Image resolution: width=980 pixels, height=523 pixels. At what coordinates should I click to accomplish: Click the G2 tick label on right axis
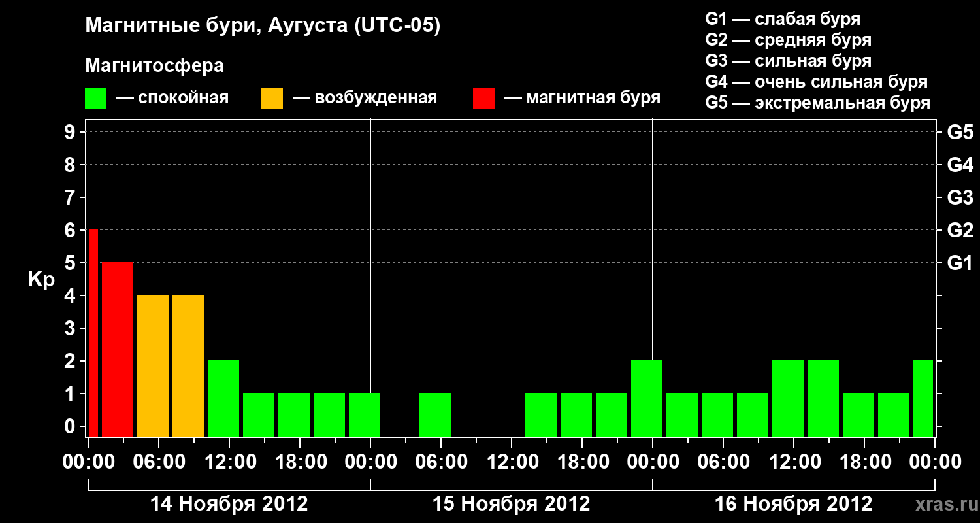pos(960,230)
